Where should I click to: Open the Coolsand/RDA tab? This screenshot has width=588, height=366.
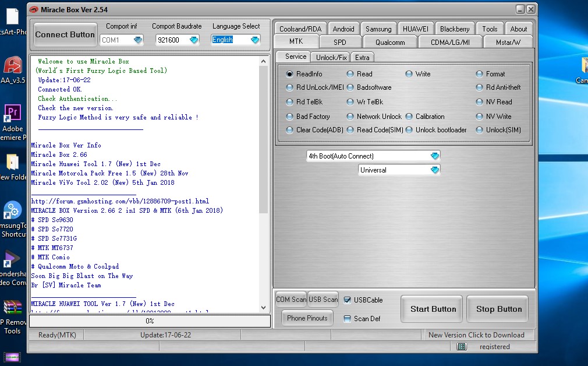(x=300, y=29)
